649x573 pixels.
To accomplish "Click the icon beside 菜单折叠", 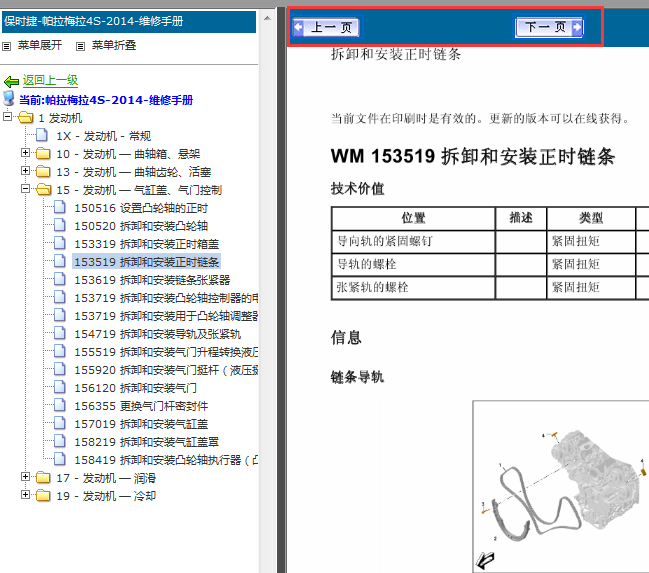I will pos(80,46).
